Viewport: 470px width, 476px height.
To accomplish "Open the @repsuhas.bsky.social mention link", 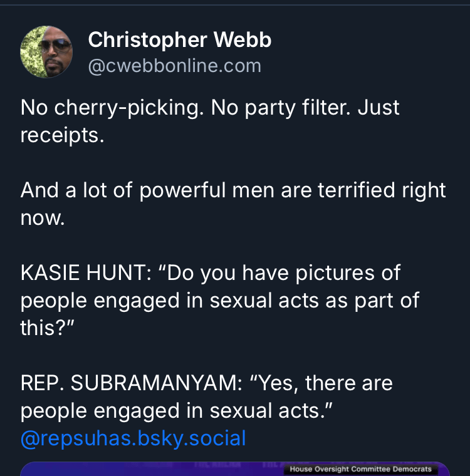I will pyautogui.click(x=133, y=438).
